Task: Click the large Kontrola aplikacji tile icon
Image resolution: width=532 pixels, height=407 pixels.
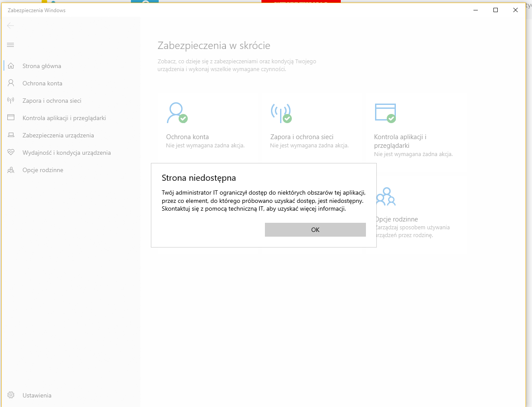Action: [x=385, y=113]
